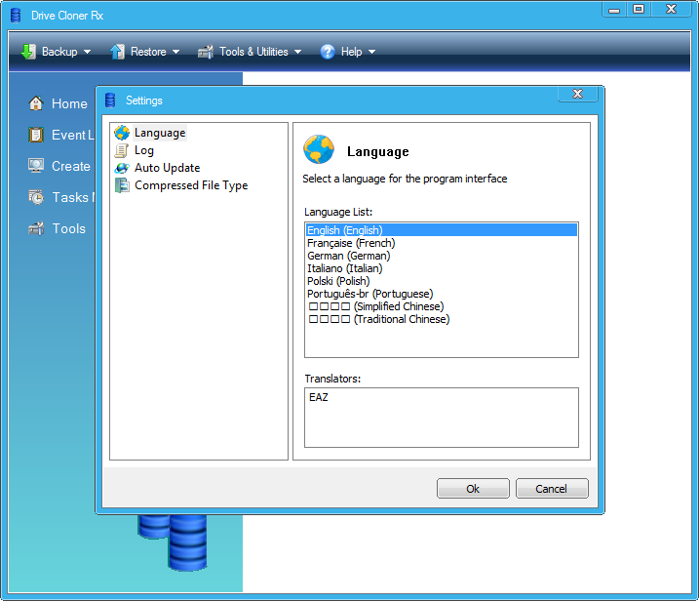Select Compressed File Type settings category
Image resolution: width=700 pixels, height=602 pixels.
[191, 185]
